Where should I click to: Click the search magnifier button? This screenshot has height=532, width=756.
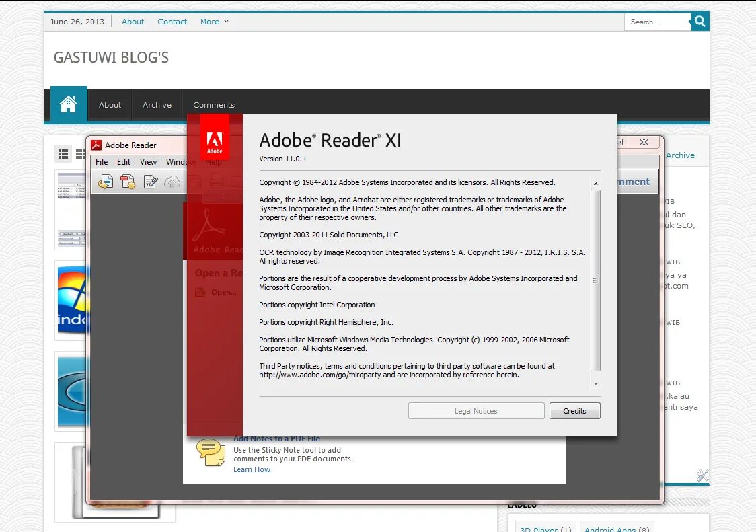pos(700,22)
